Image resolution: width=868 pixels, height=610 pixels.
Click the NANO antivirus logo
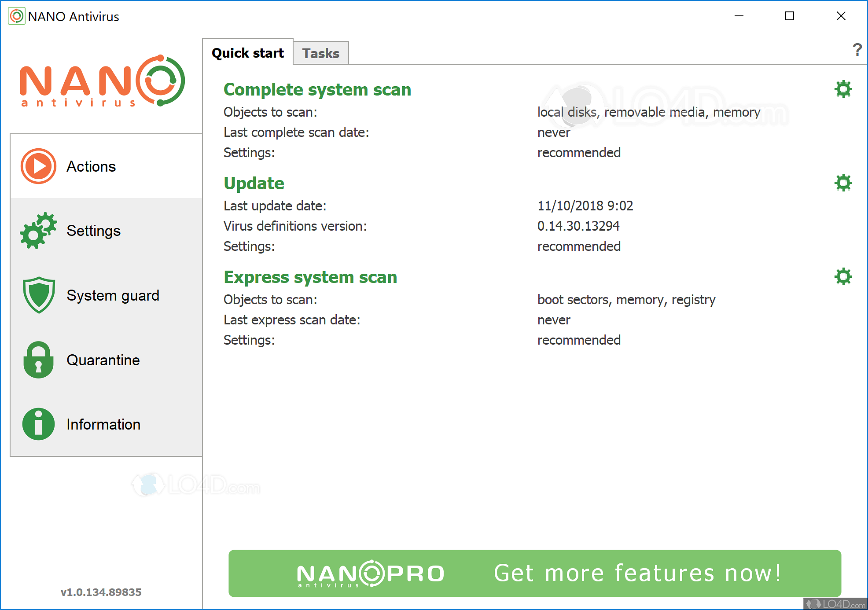point(102,81)
